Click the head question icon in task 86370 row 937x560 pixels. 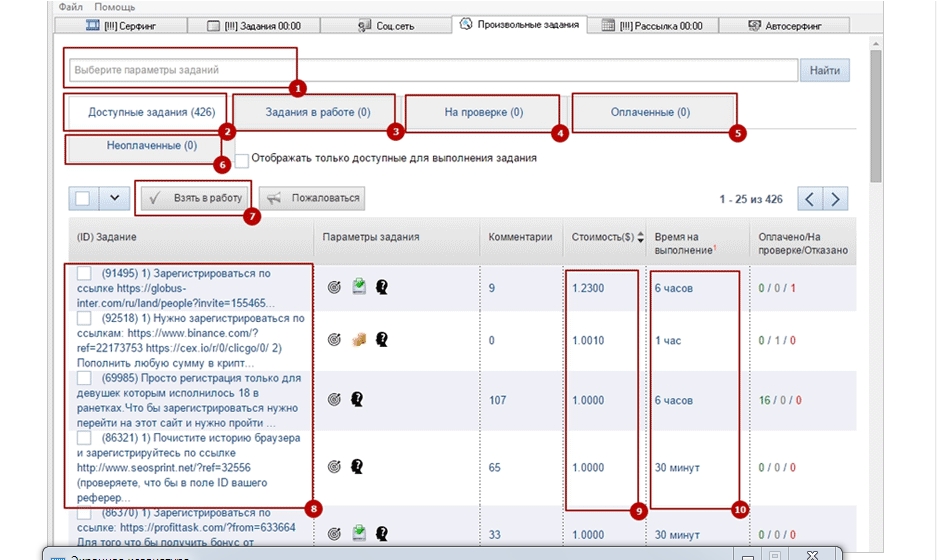pyautogui.click(x=381, y=534)
